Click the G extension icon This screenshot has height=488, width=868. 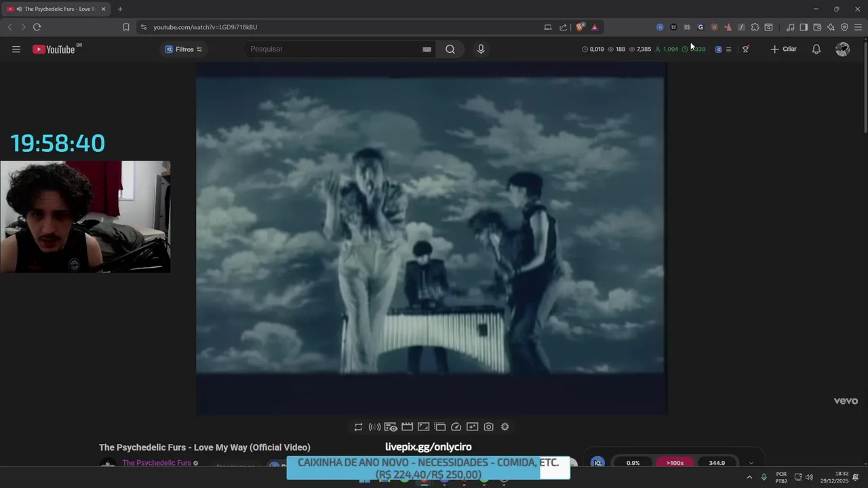pyautogui.click(x=701, y=27)
